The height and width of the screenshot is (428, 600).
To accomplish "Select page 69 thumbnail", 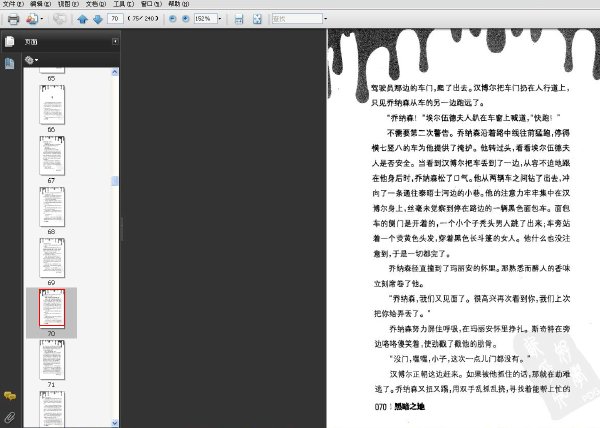I will [52, 258].
